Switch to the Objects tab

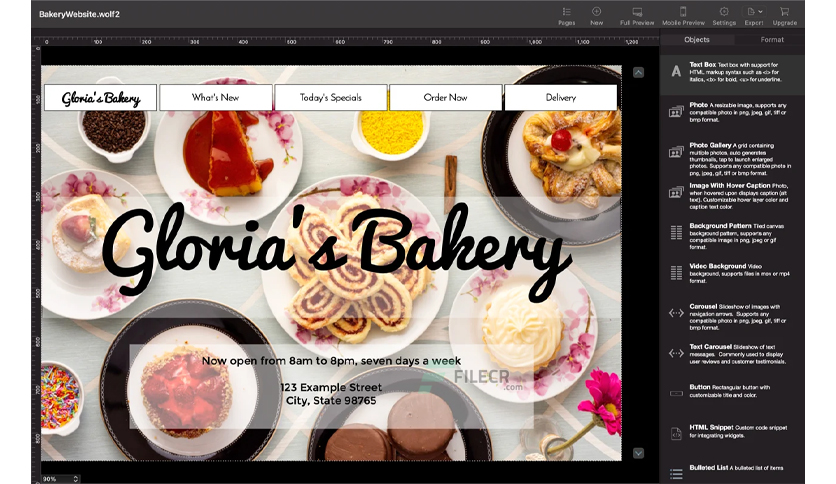pyautogui.click(x=697, y=39)
